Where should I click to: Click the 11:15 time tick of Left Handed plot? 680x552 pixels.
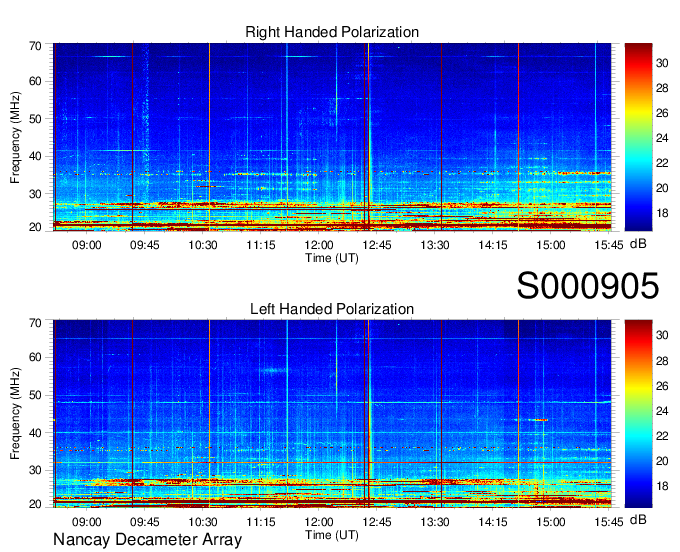pyautogui.click(x=261, y=522)
